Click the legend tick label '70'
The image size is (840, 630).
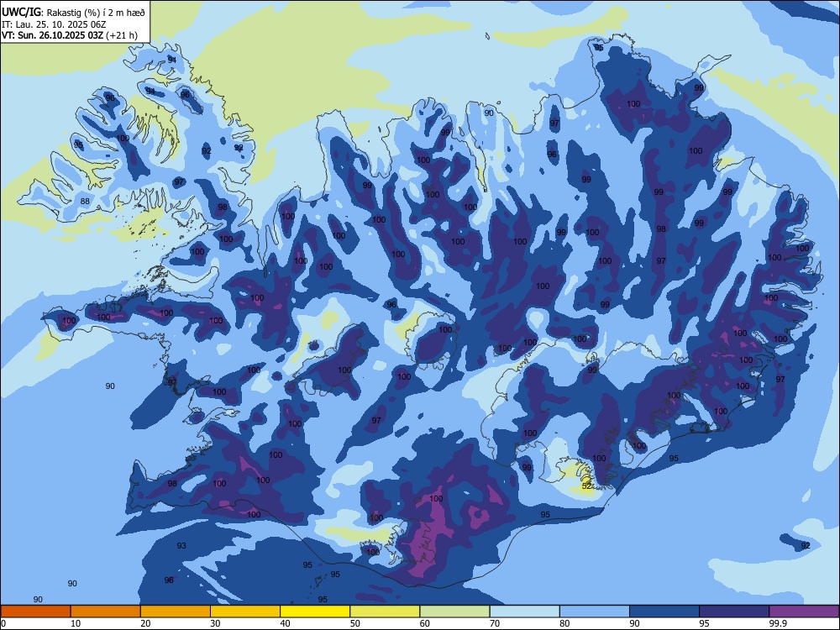(x=495, y=623)
